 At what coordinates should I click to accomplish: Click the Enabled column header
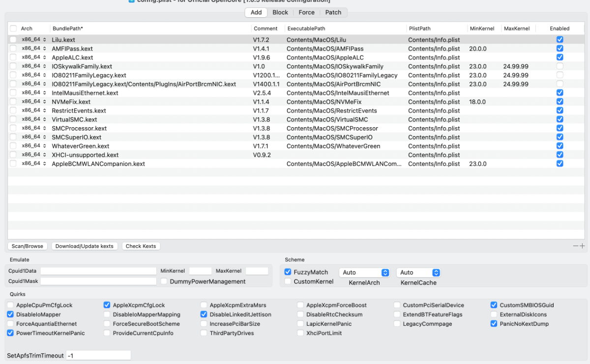(560, 28)
